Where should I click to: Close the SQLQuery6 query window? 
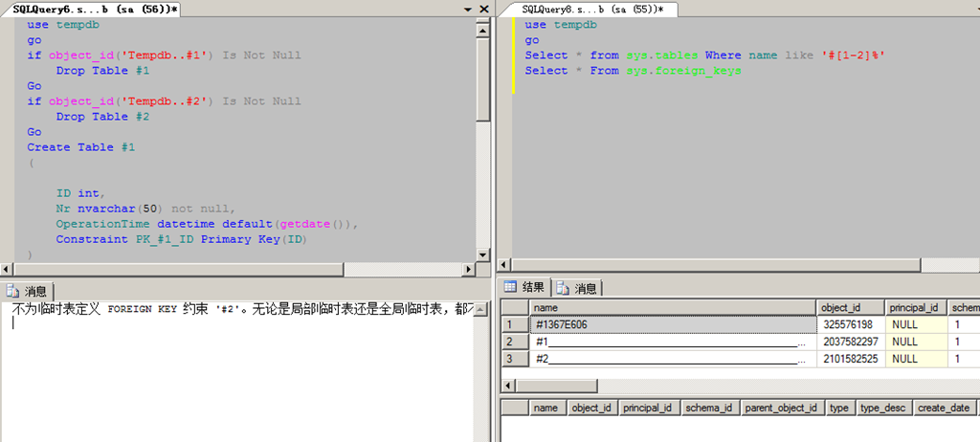(x=484, y=9)
